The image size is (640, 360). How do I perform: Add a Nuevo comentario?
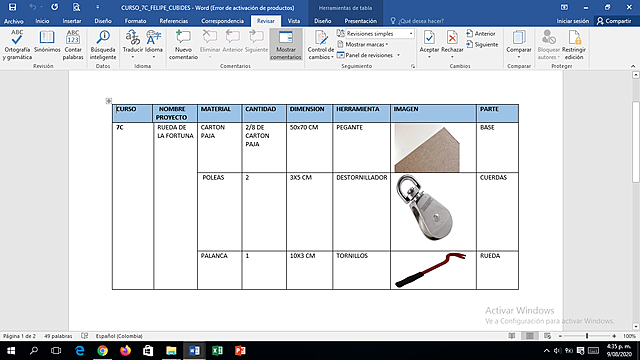click(x=183, y=45)
